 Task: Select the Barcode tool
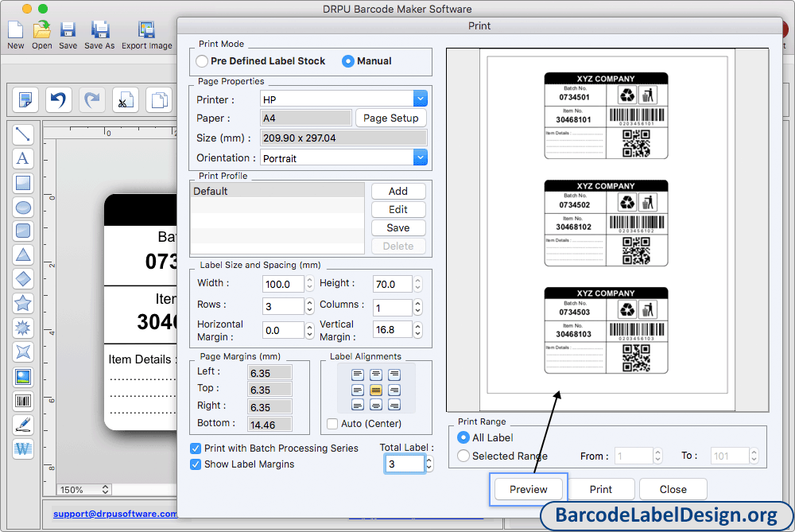23,401
